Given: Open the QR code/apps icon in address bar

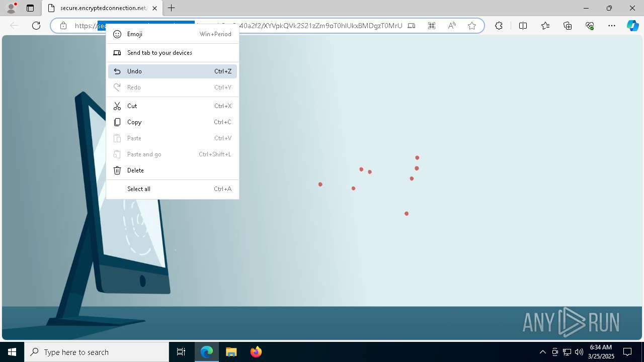Looking at the screenshot, I should pos(432,26).
